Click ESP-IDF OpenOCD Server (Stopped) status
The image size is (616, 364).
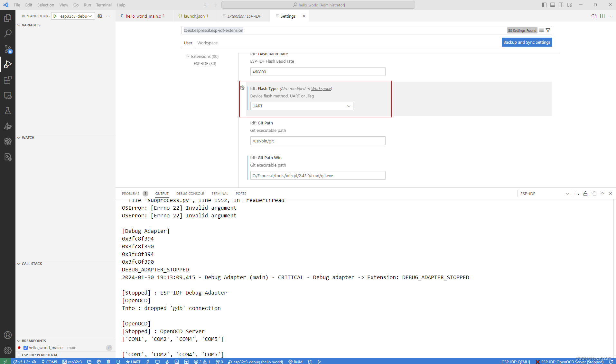pos(570,362)
